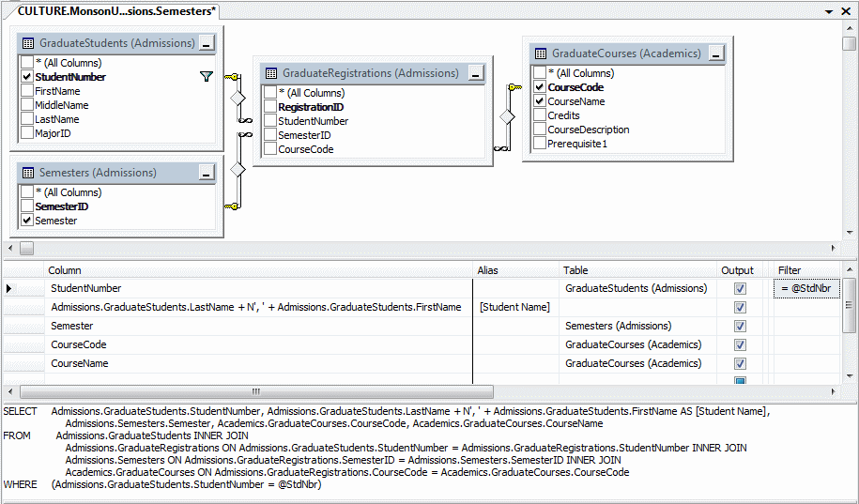The width and height of the screenshot is (859, 504).
Task: Click the key icon on the Semesters join line
Action: tap(233, 206)
